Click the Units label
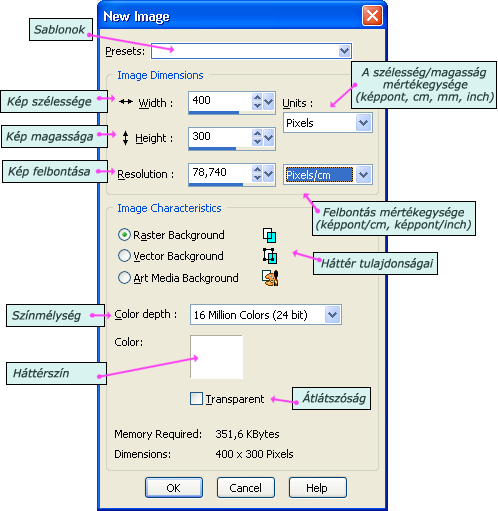Viewport: 498px width, 511px height. pyautogui.click(x=298, y=103)
